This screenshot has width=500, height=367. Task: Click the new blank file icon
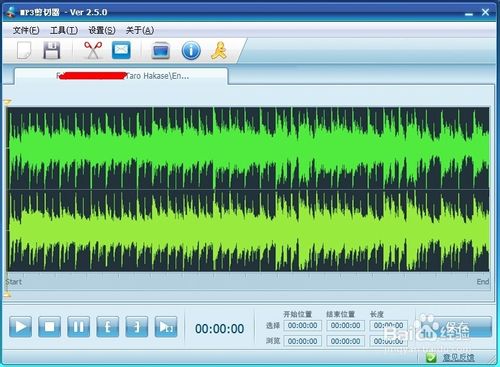[24, 51]
